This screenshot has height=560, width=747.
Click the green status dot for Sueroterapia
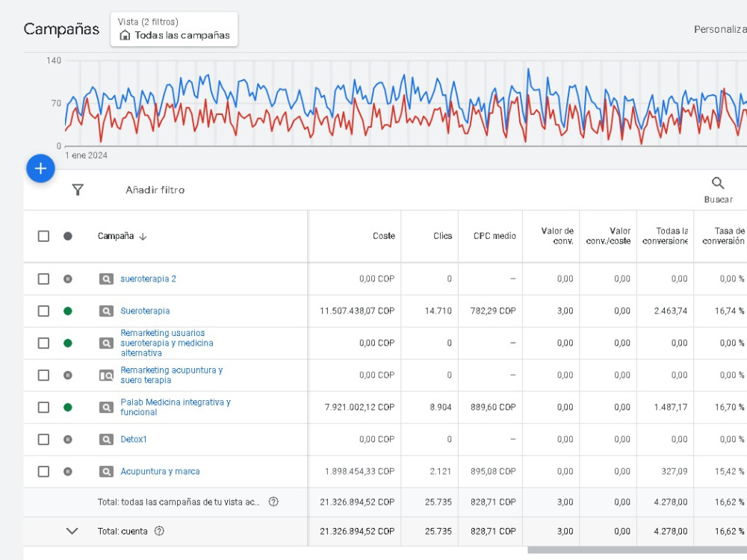pyautogui.click(x=68, y=311)
